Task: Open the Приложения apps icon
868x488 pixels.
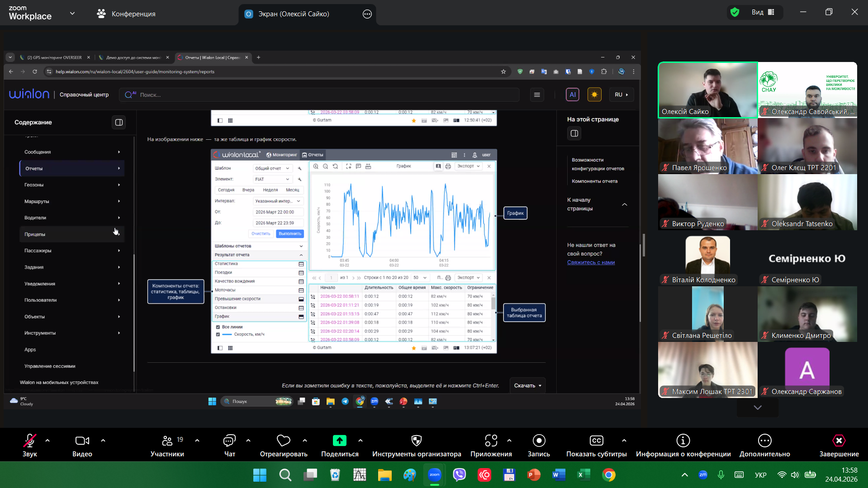Action: [x=491, y=441]
